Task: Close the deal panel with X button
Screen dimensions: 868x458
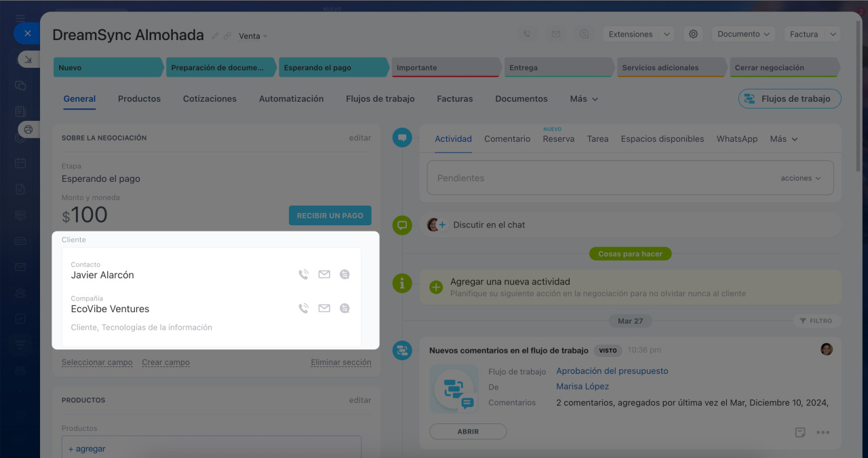Action: (x=27, y=33)
